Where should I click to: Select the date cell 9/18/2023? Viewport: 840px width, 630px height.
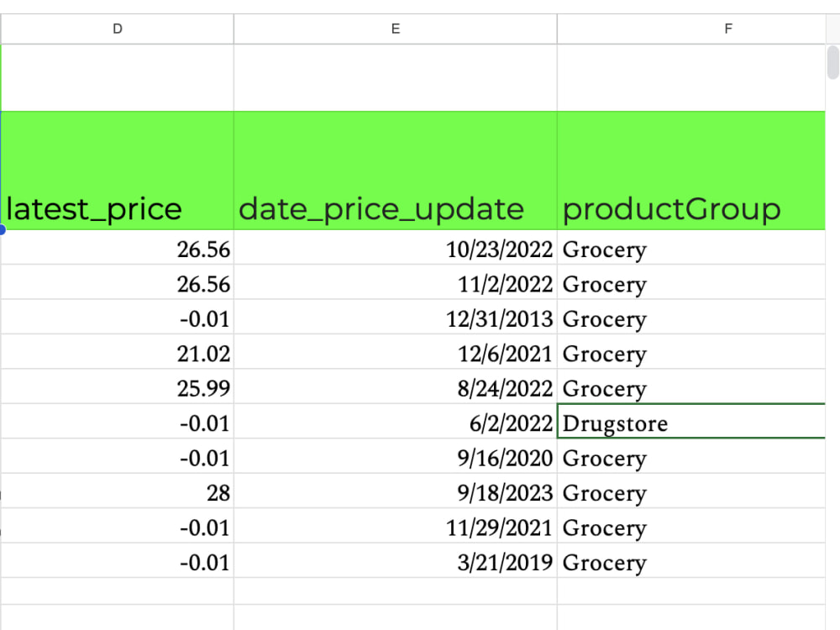coord(396,491)
